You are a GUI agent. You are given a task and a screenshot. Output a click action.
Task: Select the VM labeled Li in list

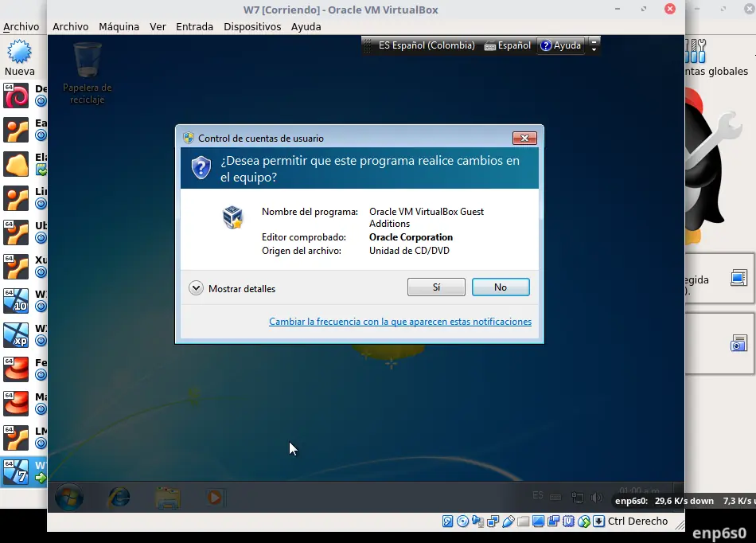[x=16, y=198]
